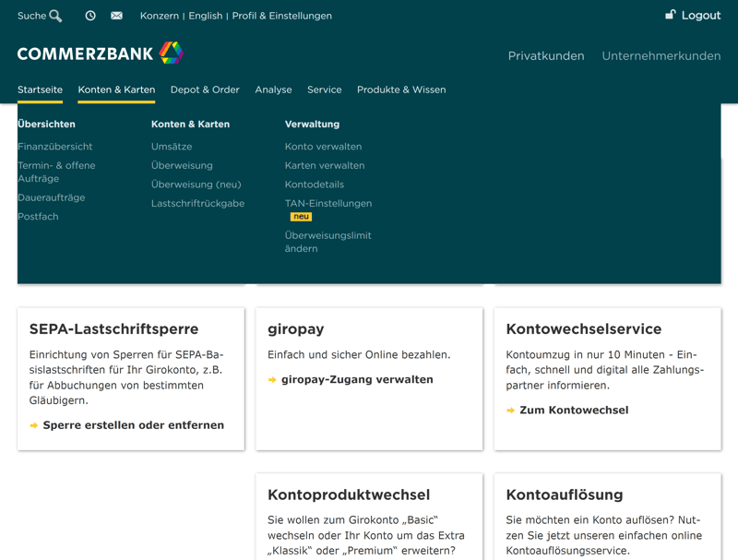This screenshot has height=560, width=738.
Task: Open the clock history icon
Action: point(90,16)
